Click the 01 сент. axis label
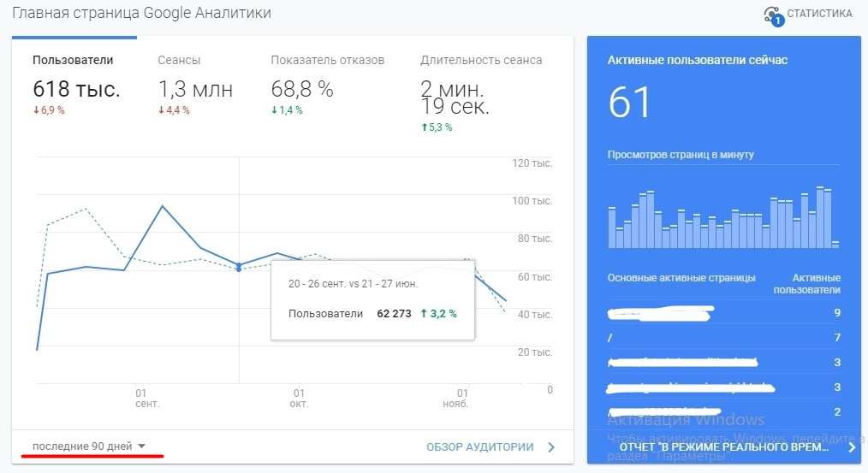868x473 pixels. (x=146, y=398)
